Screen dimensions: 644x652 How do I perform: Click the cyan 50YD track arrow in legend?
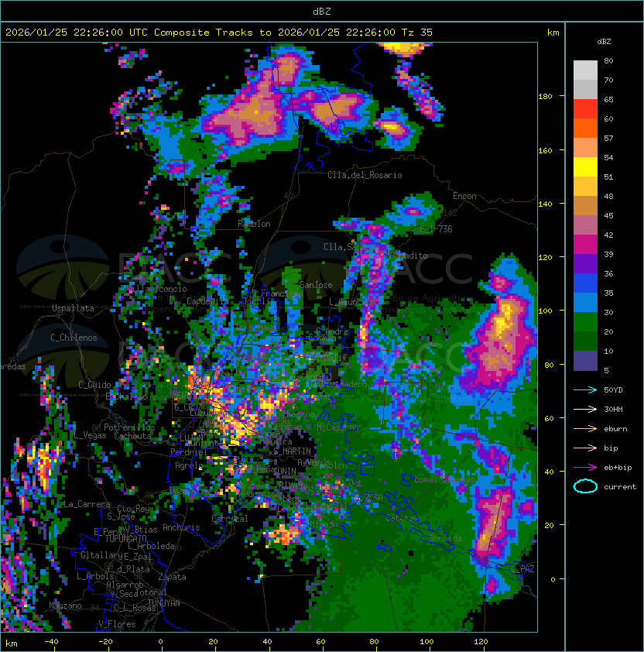tap(585, 390)
